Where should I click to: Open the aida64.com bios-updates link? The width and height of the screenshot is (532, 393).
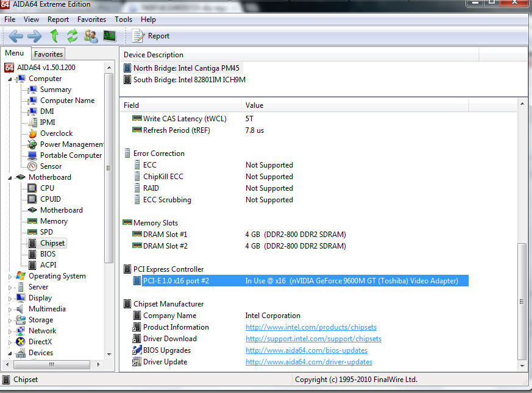[x=307, y=350]
